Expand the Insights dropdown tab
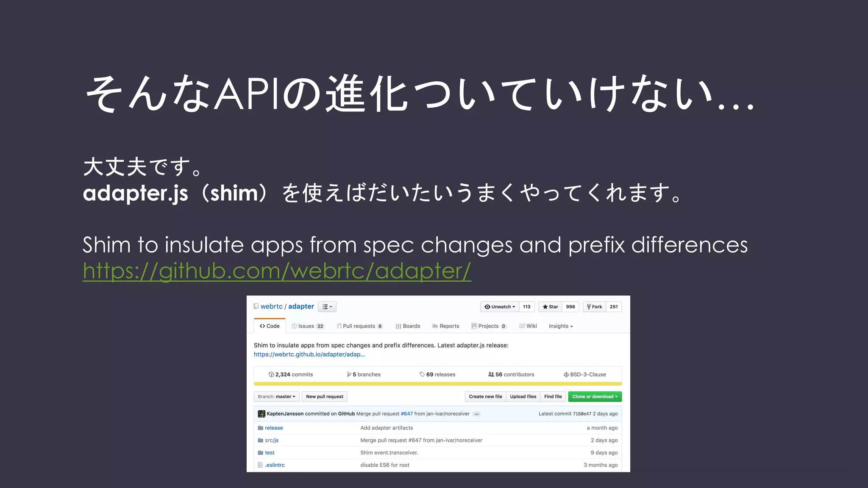 (x=561, y=326)
